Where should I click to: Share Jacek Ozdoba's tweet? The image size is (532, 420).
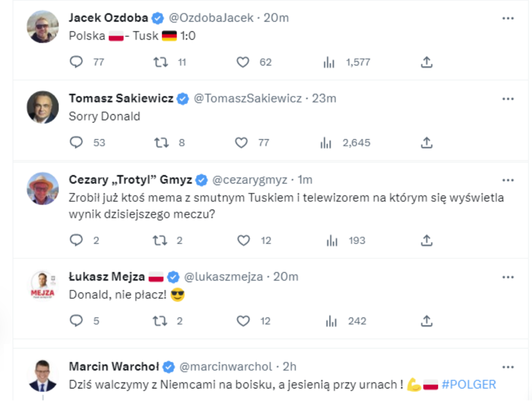pyautogui.click(x=427, y=62)
